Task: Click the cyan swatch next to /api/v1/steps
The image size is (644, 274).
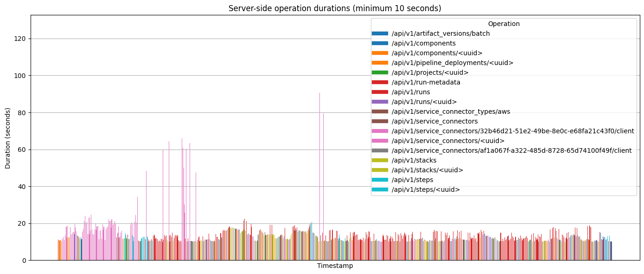Action: point(380,180)
